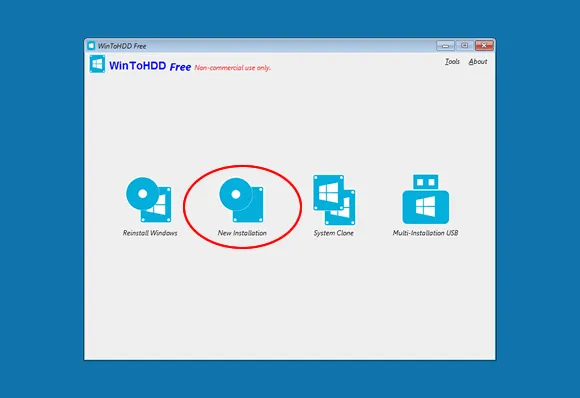Maximize the WinToHDD window
The width and height of the screenshot is (580, 398).
point(465,46)
